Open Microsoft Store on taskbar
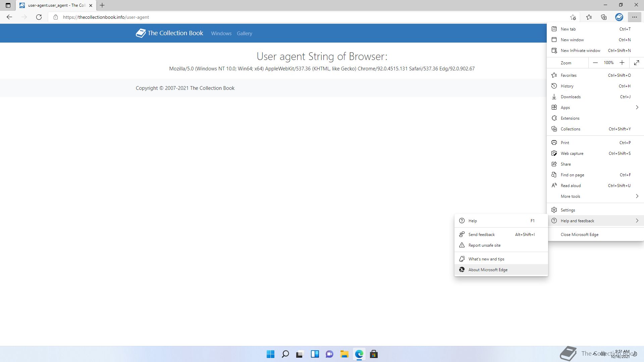This screenshot has width=644, height=362. tap(374, 354)
